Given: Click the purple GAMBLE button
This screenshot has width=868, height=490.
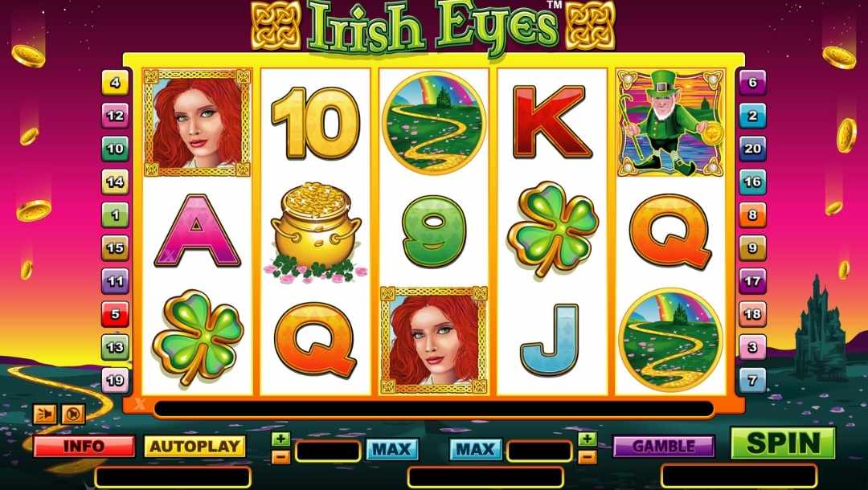Looking at the screenshot, I should coord(664,447).
